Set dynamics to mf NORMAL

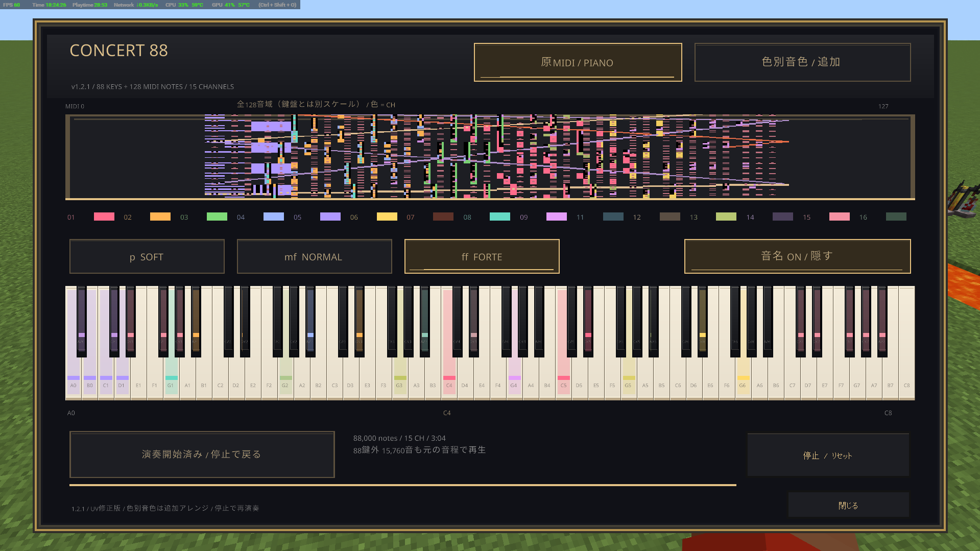tap(314, 256)
